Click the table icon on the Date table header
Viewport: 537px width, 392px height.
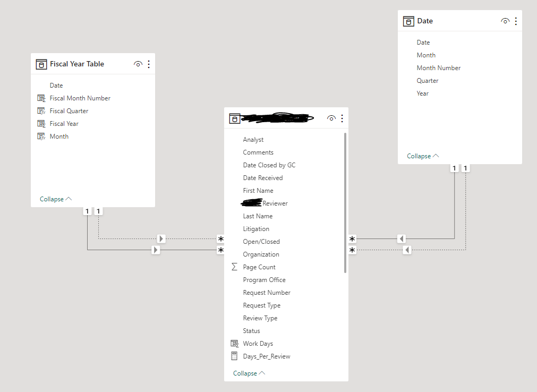[408, 21]
